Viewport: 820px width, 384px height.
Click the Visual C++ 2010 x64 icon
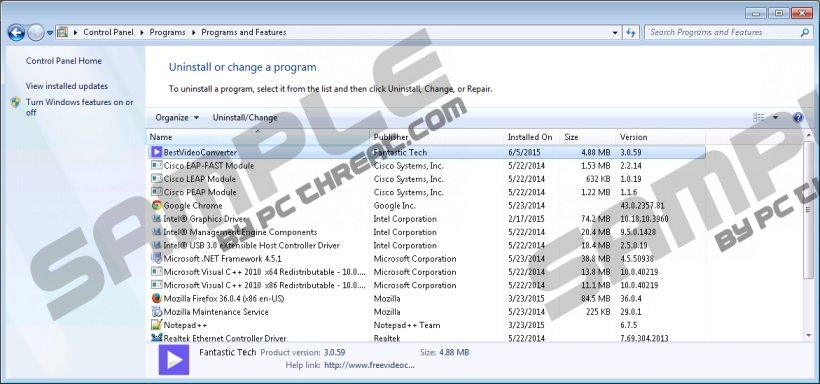coord(156,272)
